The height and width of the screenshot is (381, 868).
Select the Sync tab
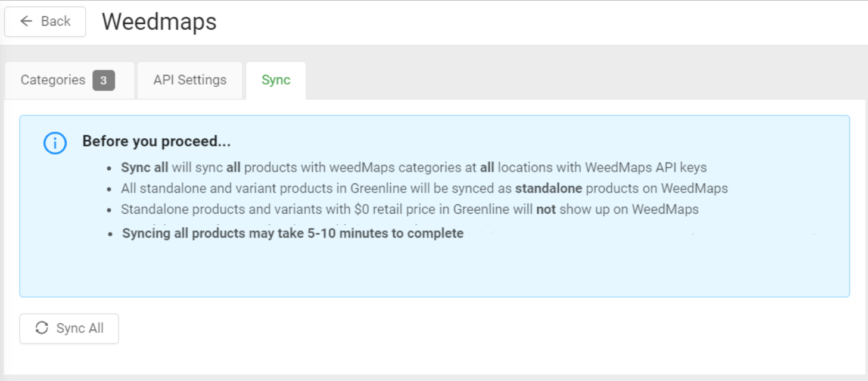coord(276,80)
